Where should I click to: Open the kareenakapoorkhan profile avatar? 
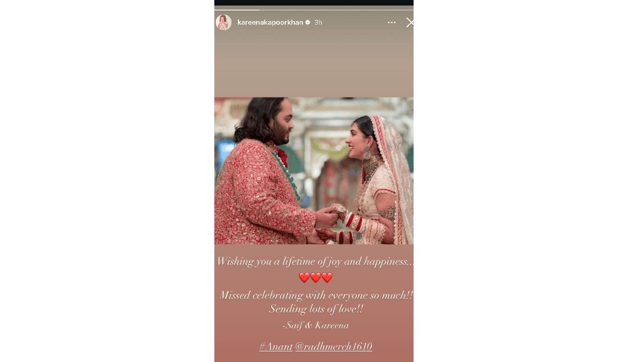click(x=223, y=22)
